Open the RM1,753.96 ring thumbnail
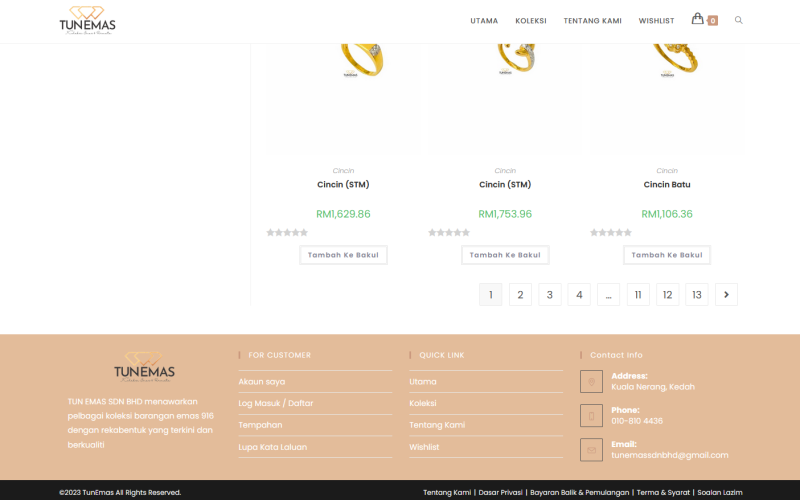800x500 pixels. point(505,99)
